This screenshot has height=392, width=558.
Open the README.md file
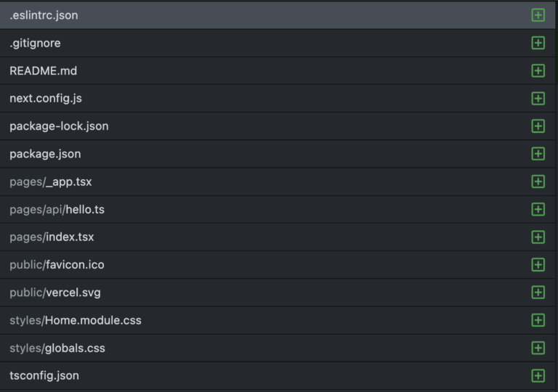click(x=43, y=70)
